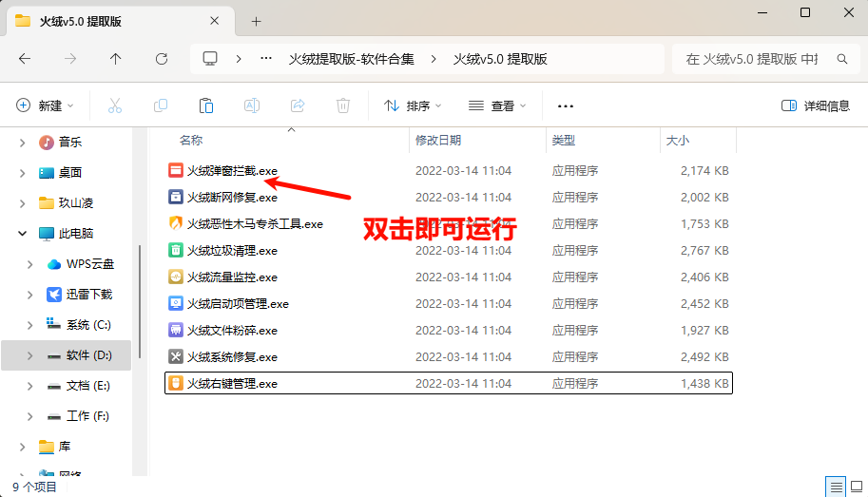Click the 火绒断网修复.exe file icon

click(x=176, y=197)
